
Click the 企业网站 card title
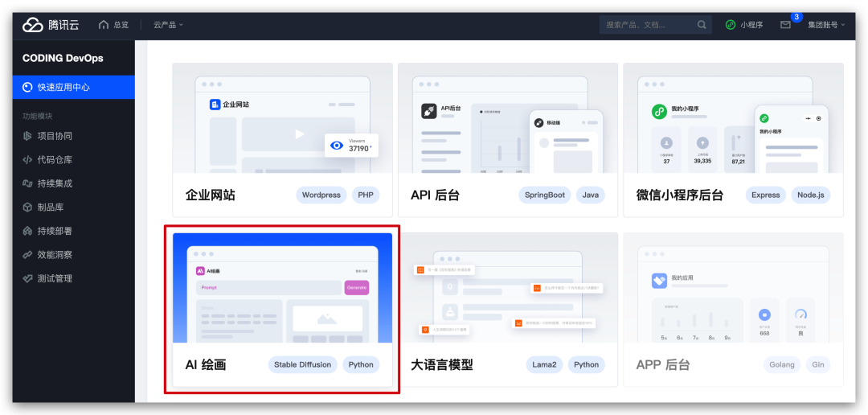pos(211,195)
